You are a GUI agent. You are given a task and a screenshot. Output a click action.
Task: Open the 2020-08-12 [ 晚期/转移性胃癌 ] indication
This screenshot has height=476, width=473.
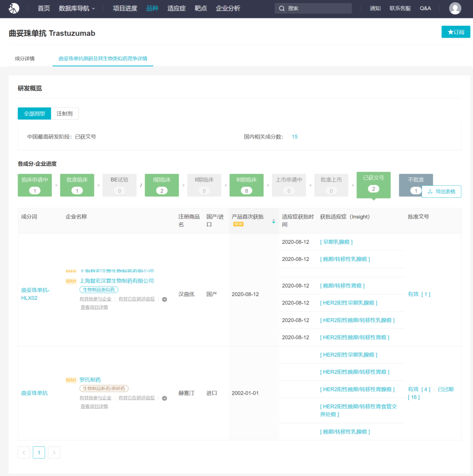(x=342, y=286)
